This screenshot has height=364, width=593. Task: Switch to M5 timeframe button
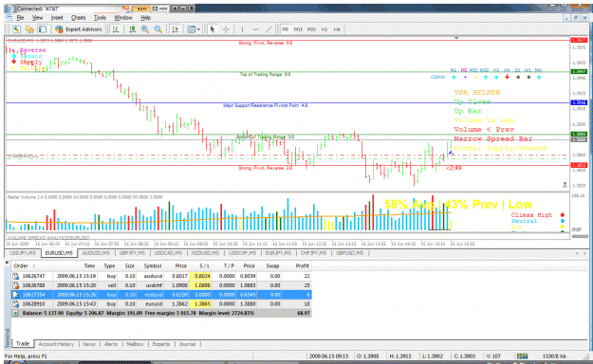point(286,29)
